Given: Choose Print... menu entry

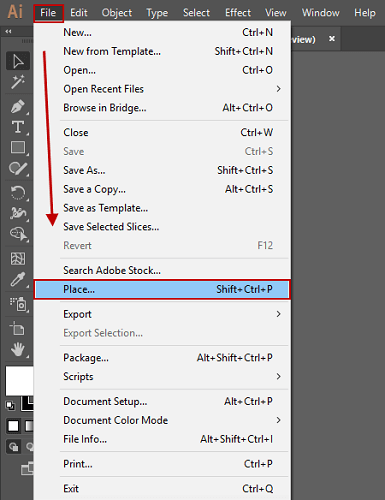Looking at the screenshot, I should pos(162,464).
